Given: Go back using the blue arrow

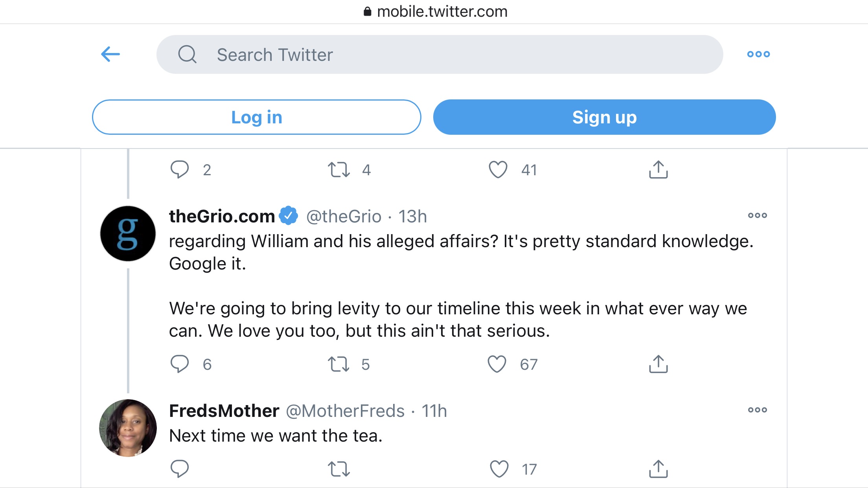Looking at the screenshot, I should (110, 54).
